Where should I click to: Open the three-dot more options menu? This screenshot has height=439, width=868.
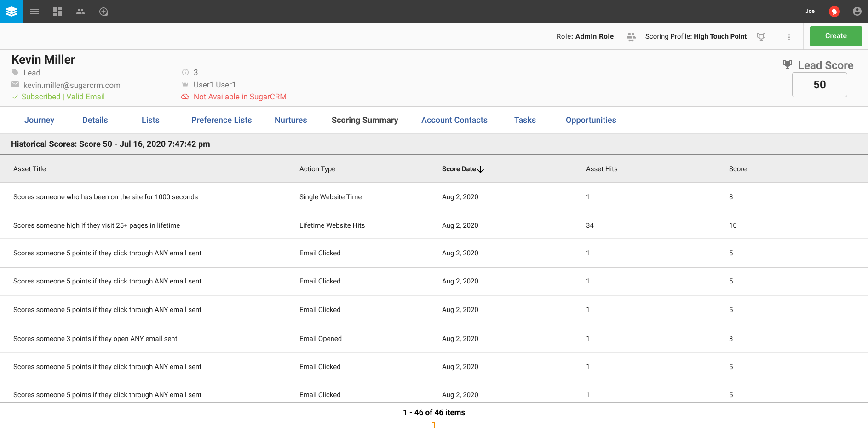coord(789,37)
